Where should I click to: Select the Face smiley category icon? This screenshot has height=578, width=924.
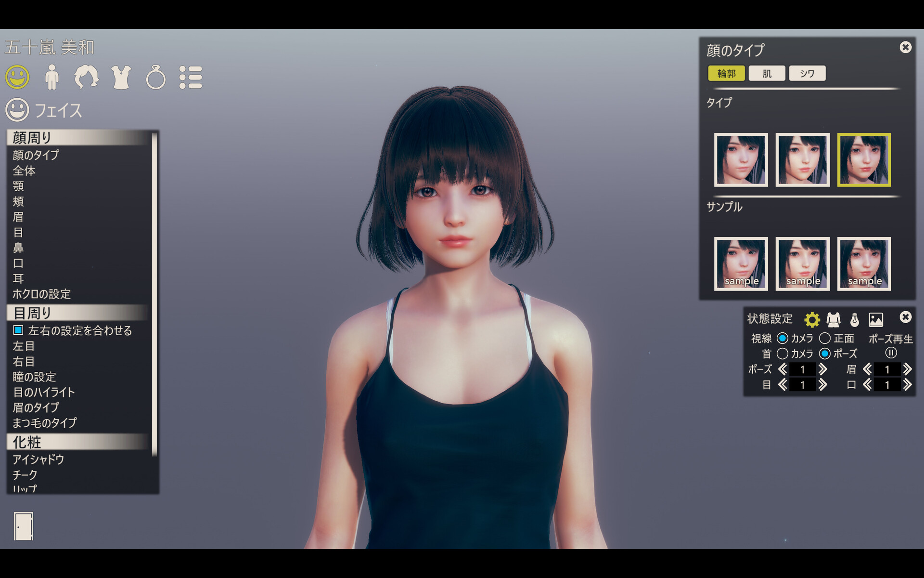17,77
